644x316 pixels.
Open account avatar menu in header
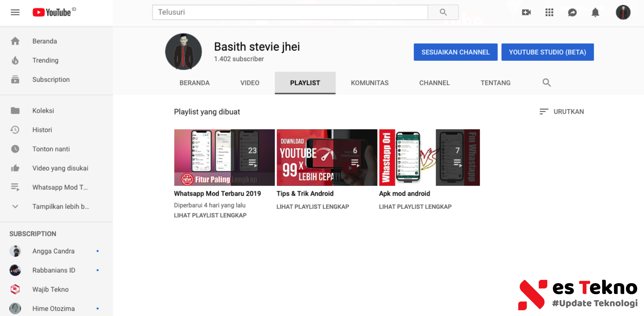pyautogui.click(x=623, y=12)
